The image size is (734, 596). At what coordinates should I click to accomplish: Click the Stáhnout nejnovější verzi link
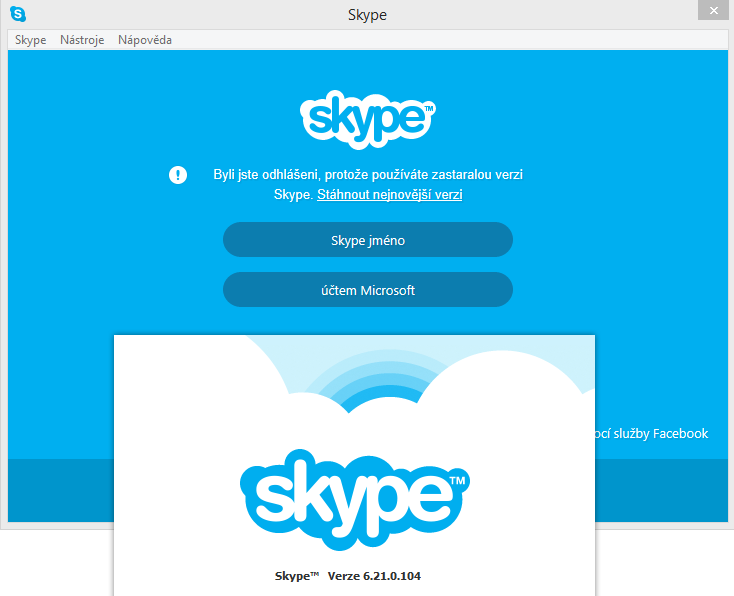[x=389, y=194]
